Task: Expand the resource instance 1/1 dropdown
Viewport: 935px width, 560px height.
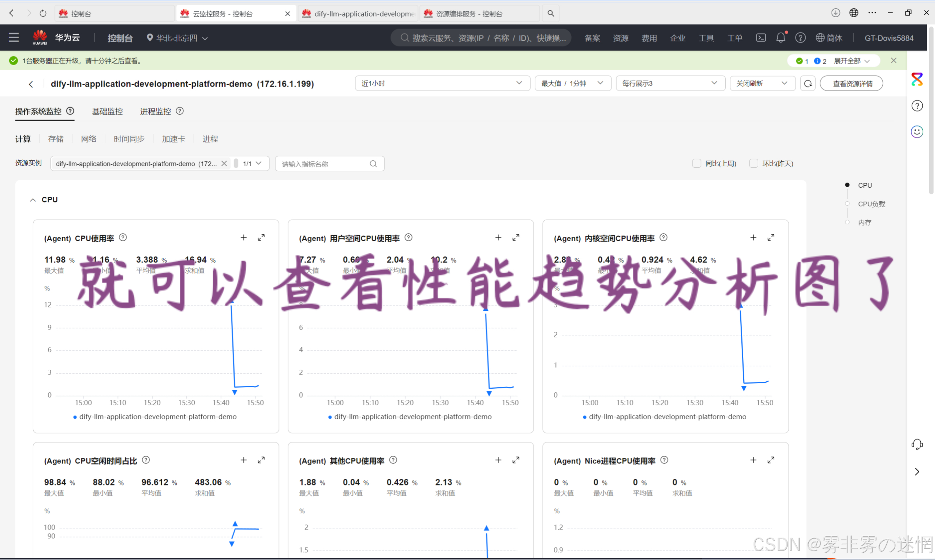Action: click(252, 163)
